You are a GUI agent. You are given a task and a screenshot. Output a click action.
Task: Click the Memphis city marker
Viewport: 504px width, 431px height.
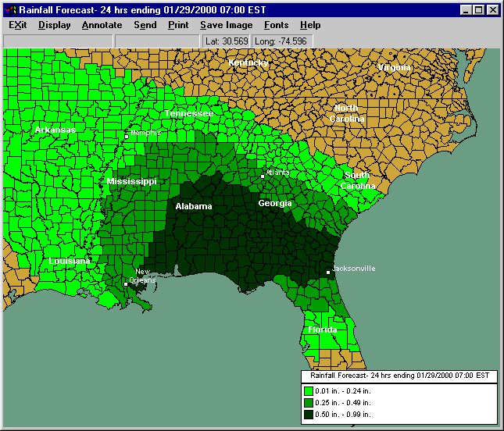(127, 137)
